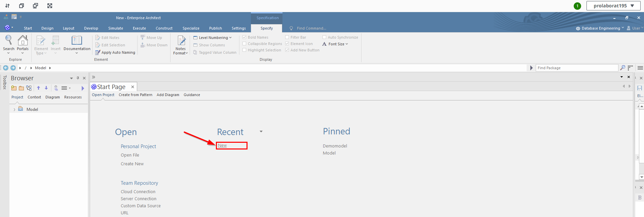Screen dimensions: 644x217
Task: Click the plain folder icon in Browser toolbar
Action: [x=21, y=88]
